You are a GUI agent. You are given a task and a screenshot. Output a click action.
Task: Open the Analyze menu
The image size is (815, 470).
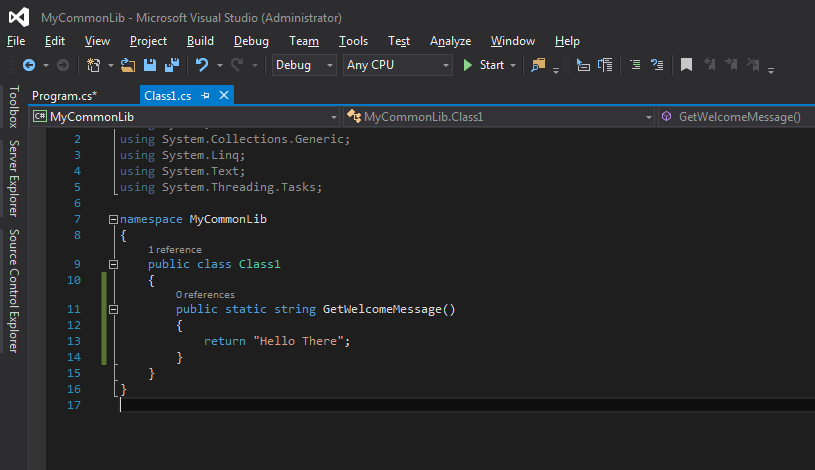coord(450,41)
